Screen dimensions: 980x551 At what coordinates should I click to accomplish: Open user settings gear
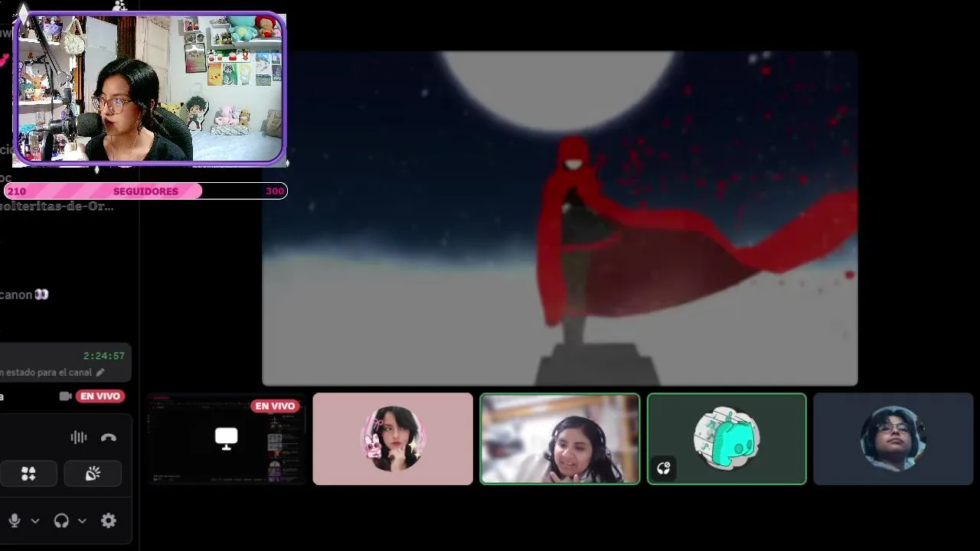(109, 520)
